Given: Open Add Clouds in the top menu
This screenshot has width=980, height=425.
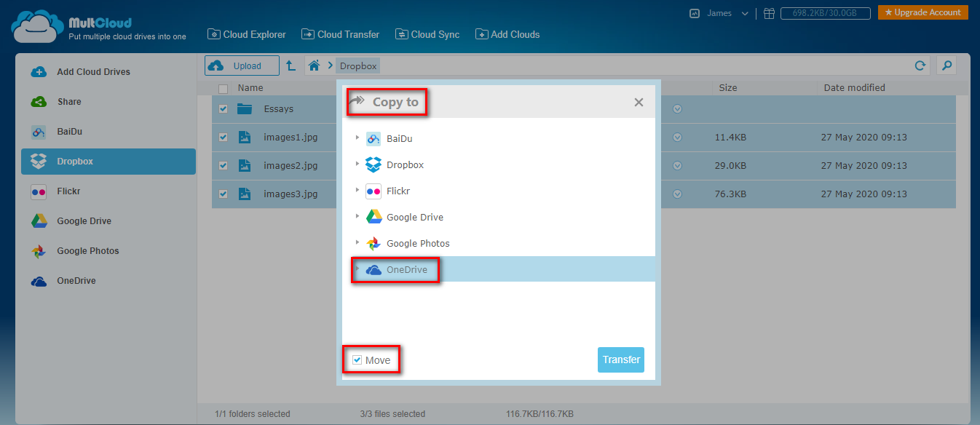Looking at the screenshot, I should pos(507,34).
